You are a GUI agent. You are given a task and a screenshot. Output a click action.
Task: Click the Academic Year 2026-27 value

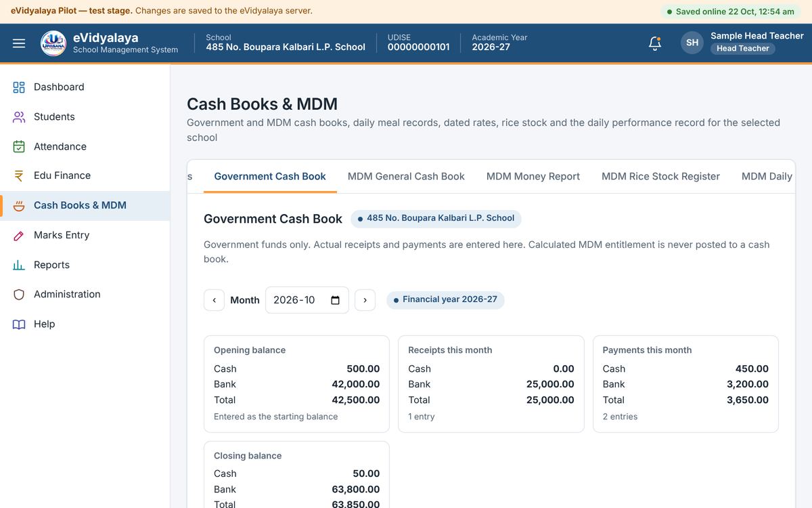[x=491, y=47]
